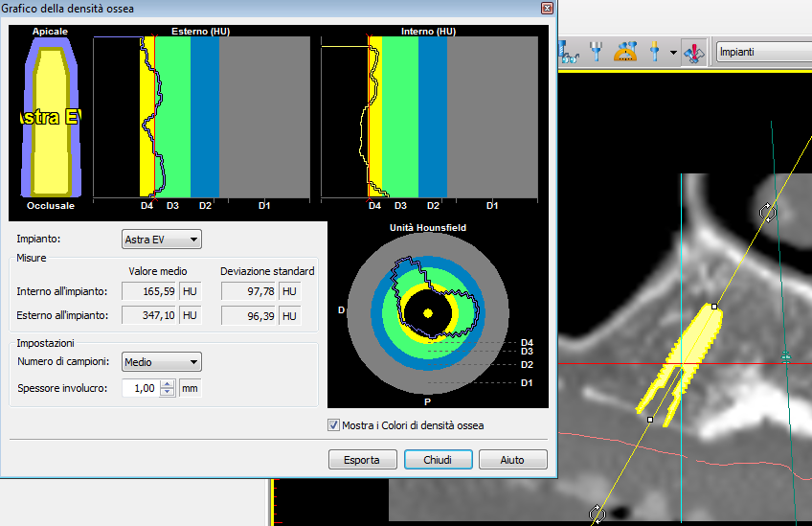Click the Astra EV implant preview image
Viewport: 812px width, 526px height.
coord(51,117)
